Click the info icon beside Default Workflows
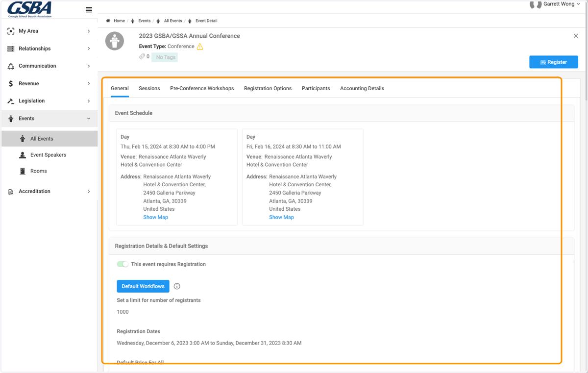This screenshot has width=588, height=373. [x=177, y=286]
